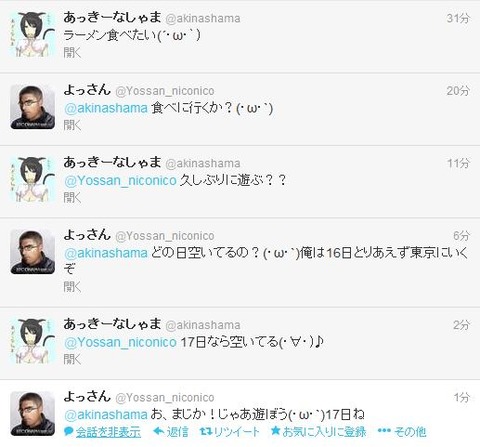Open Yossan's avatar in the 20分 tweet
The width and height of the screenshot is (480, 447).
pyautogui.click(x=33, y=107)
